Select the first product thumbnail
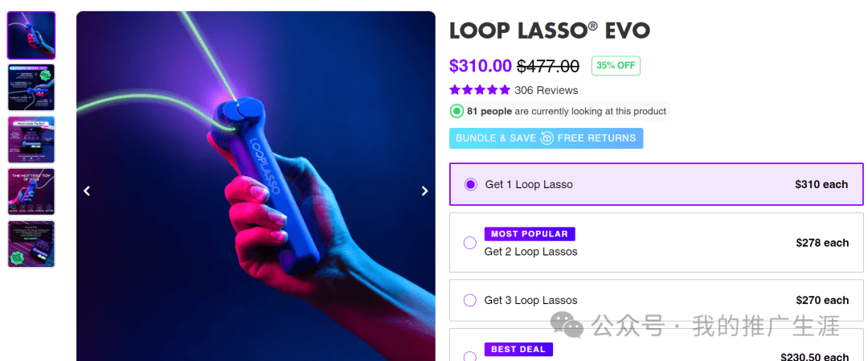This screenshot has width=868, height=361. pyautogui.click(x=31, y=35)
